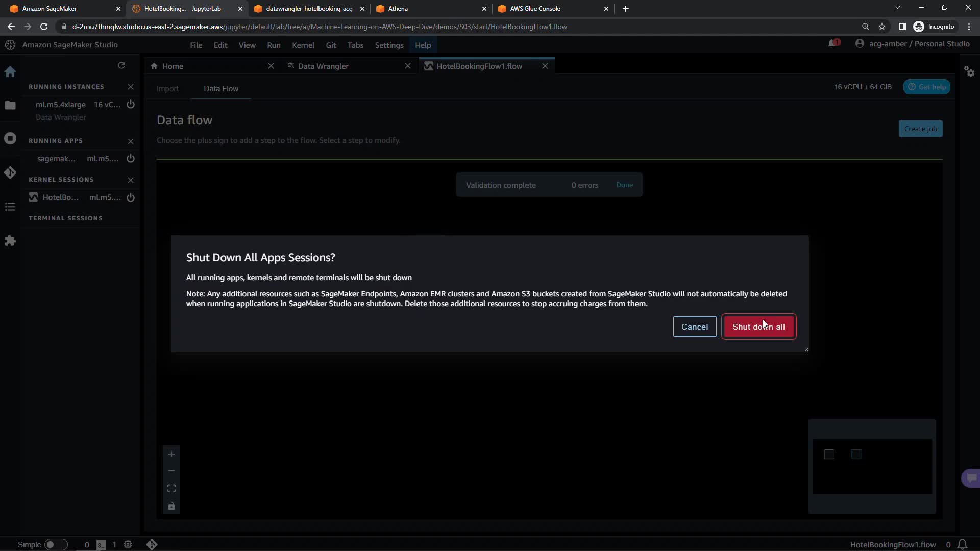This screenshot has height=551, width=980.
Task: Open the Git sidebar icon
Action: (10, 173)
